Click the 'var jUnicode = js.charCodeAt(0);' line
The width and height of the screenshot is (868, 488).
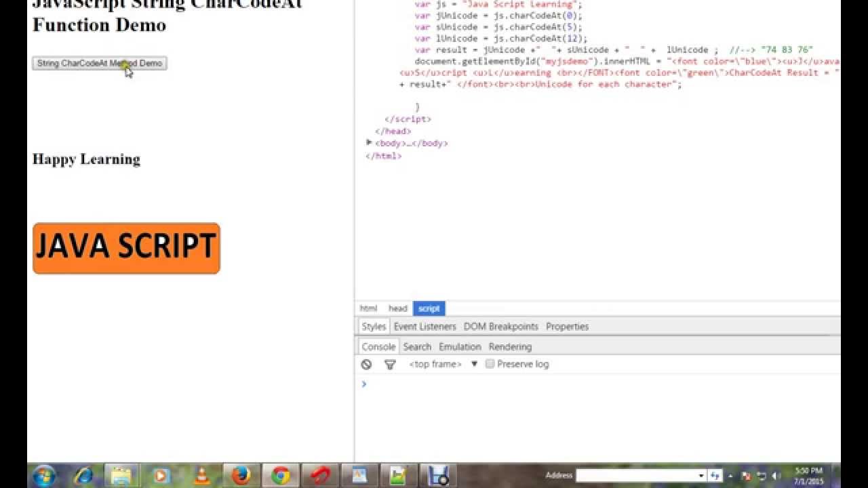(498, 15)
